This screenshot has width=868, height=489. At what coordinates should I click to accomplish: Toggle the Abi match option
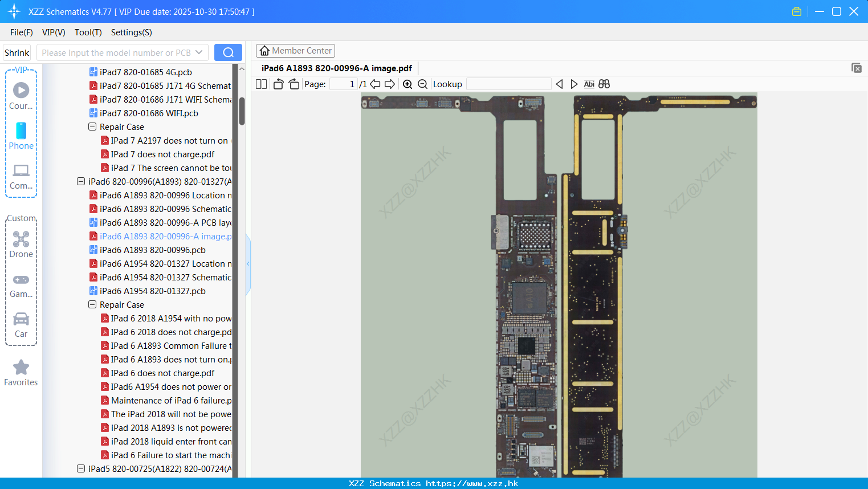point(589,84)
